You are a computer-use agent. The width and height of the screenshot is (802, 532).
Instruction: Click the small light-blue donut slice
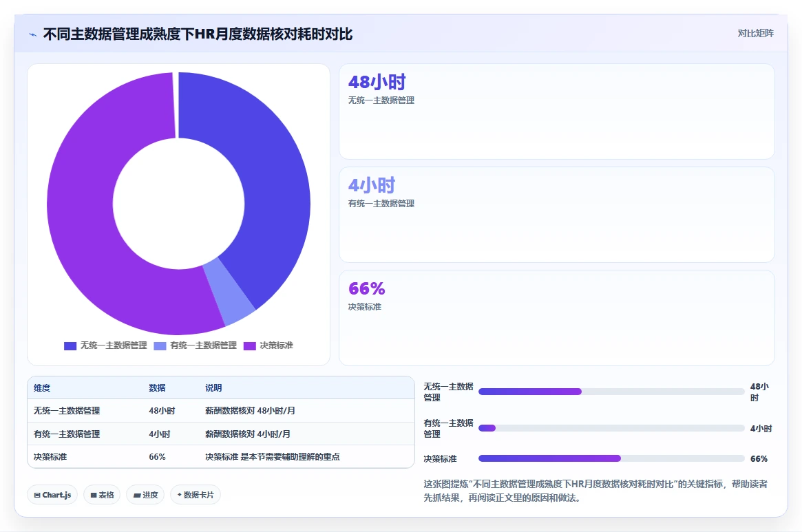click(x=228, y=292)
